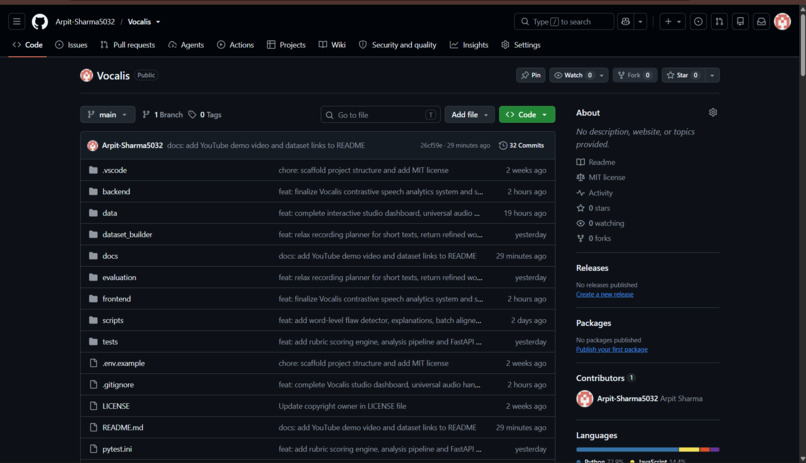Viewport: 806px width, 463px height.
Task: Click the GitHub logo home icon
Action: pos(40,22)
